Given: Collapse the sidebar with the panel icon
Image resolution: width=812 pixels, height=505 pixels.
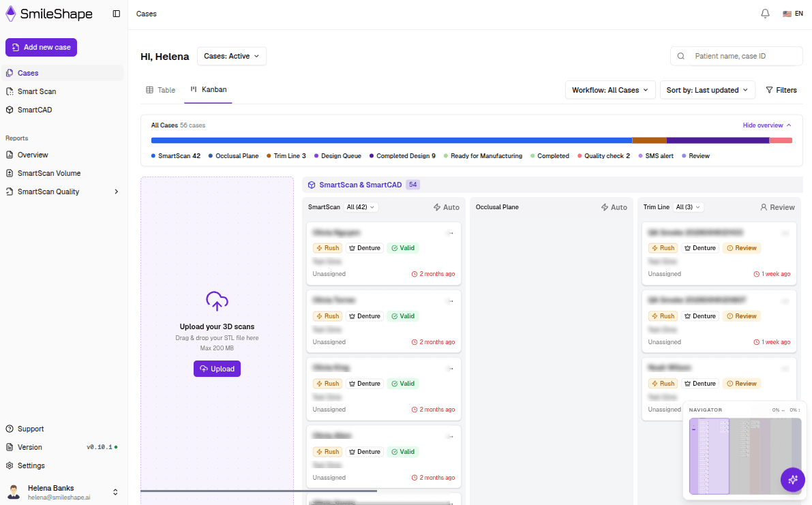Looking at the screenshot, I should (117, 14).
